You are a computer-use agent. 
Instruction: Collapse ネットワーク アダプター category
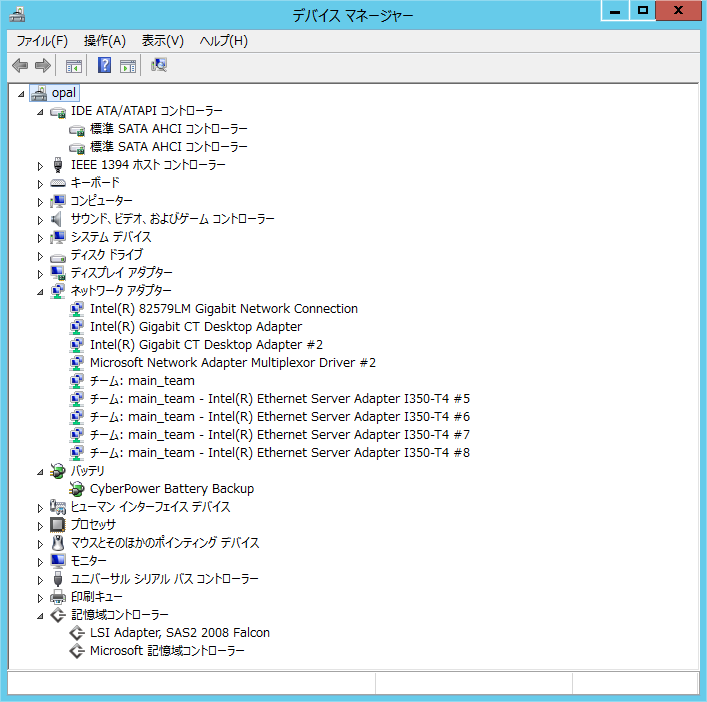click(x=40, y=292)
